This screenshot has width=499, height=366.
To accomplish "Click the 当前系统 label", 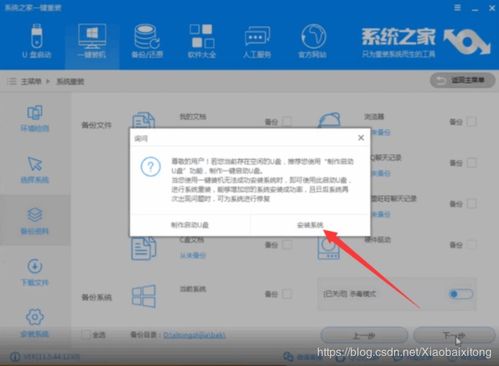I will 193,289.
